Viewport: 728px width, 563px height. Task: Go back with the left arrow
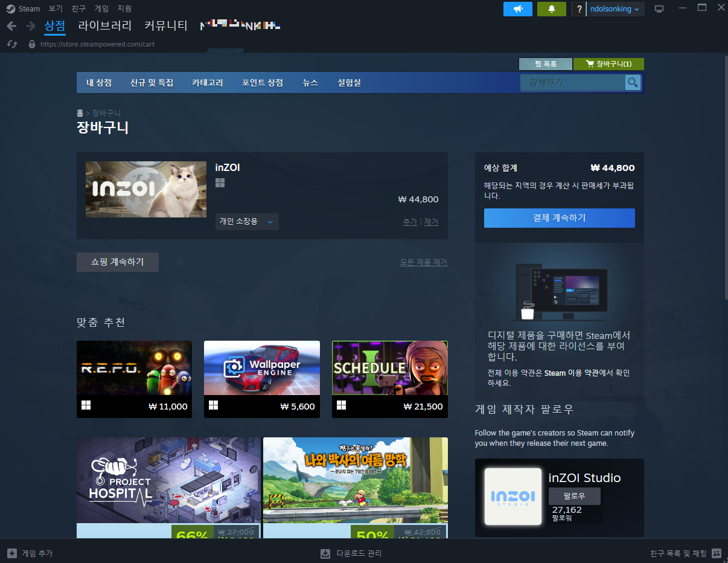click(x=11, y=26)
